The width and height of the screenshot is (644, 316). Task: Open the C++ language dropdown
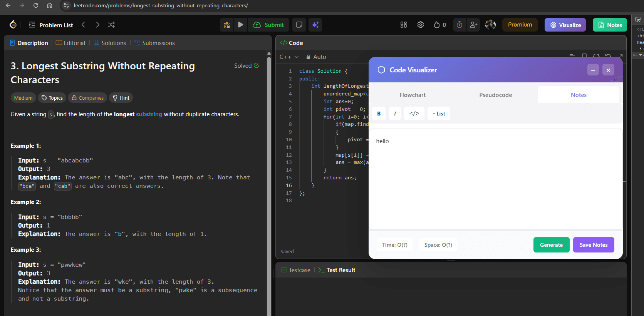click(x=289, y=57)
